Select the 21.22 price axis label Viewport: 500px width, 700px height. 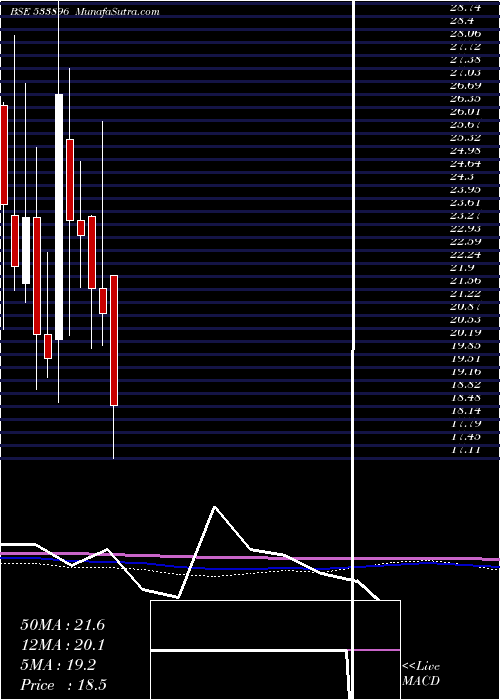(x=466, y=293)
